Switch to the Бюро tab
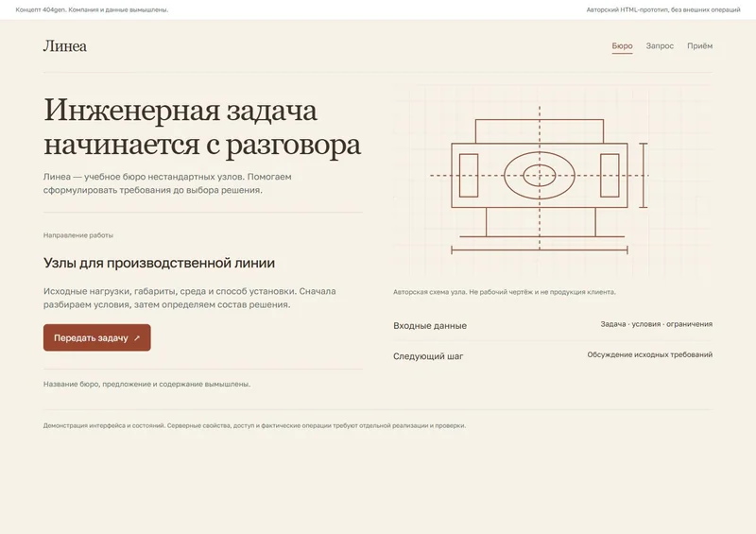756x534 pixels. pos(622,45)
